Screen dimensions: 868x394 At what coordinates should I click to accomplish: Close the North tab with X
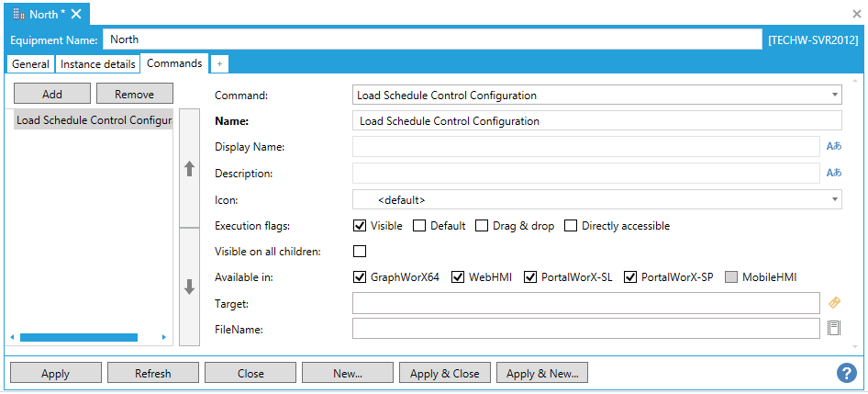pyautogui.click(x=76, y=14)
